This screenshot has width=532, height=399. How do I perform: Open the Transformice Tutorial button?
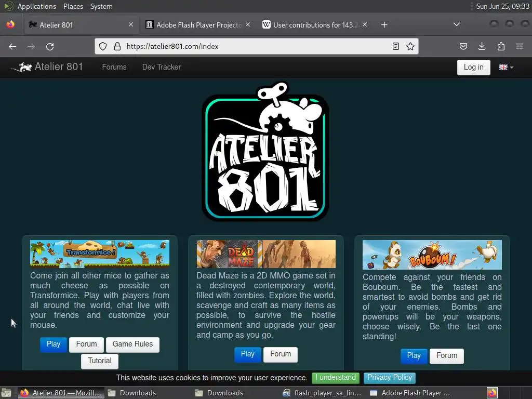(x=100, y=361)
